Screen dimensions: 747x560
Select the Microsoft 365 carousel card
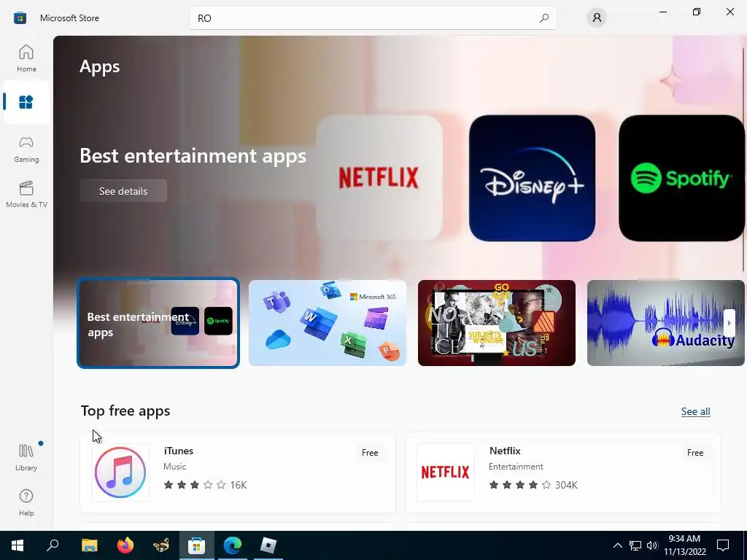click(328, 323)
